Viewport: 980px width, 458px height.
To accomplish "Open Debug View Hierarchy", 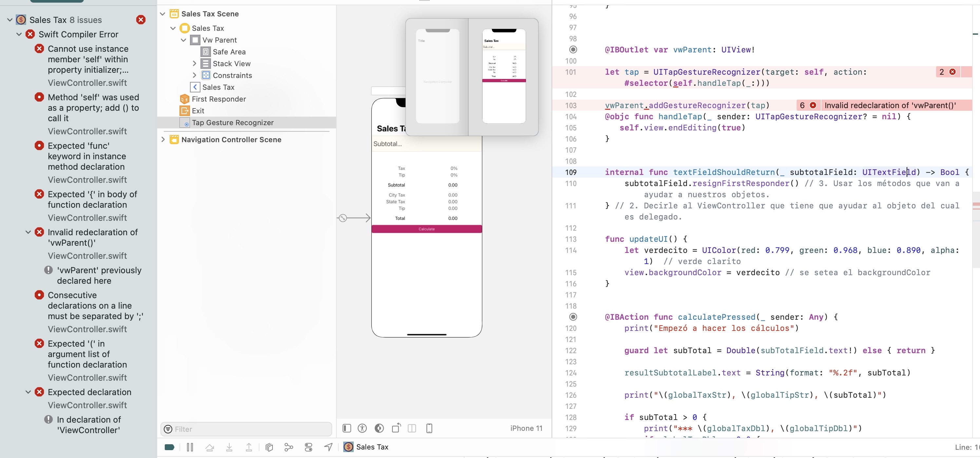I will point(269,447).
